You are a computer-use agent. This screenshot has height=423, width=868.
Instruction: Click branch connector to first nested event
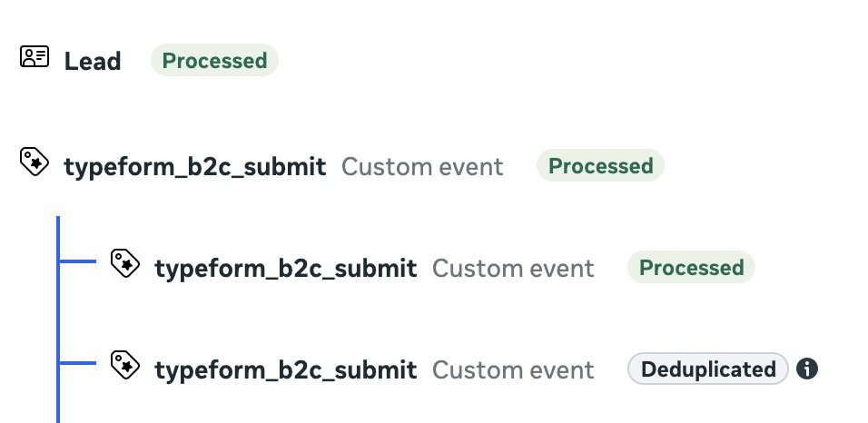[x=77, y=261]
